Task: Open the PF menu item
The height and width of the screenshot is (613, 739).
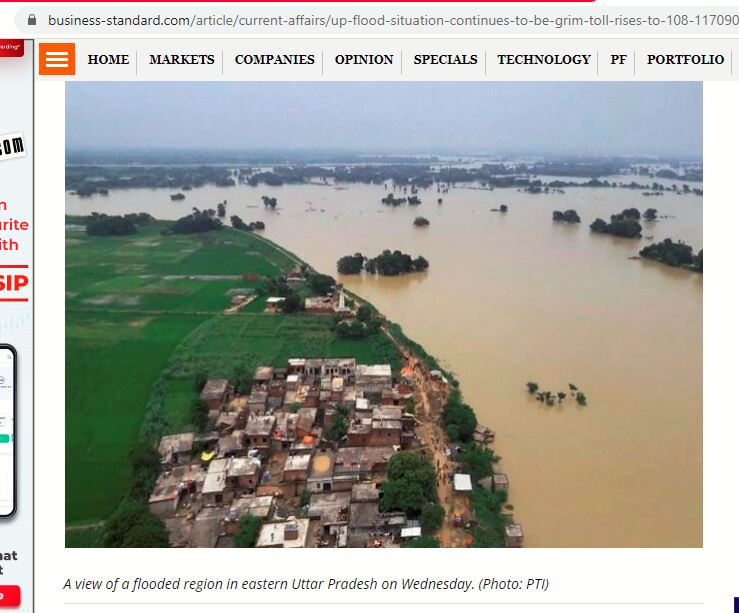Action: [x=618, y=59]
